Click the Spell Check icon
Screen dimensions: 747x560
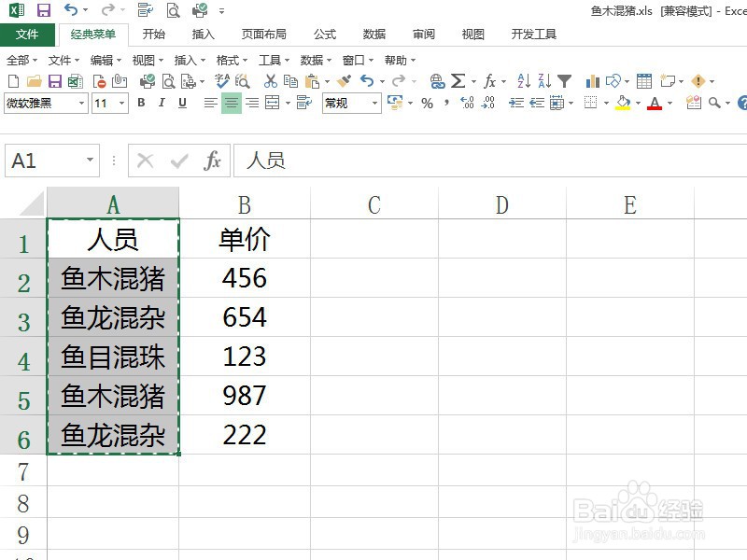coord(221,81)
